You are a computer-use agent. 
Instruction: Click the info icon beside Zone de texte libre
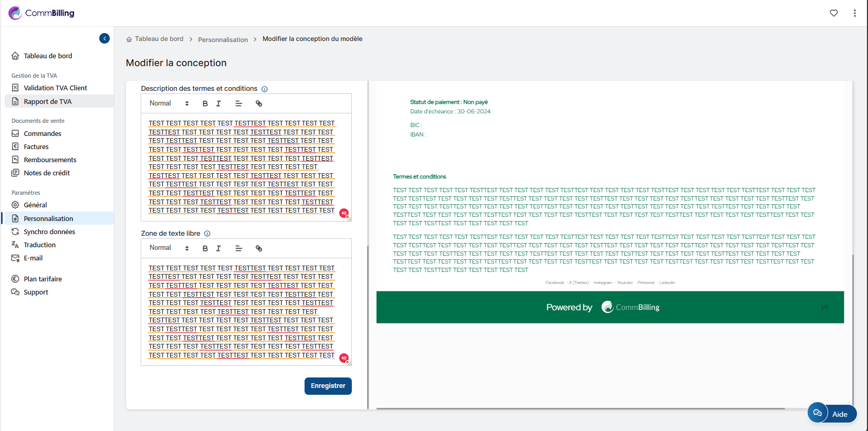click(x=207, y=234)
